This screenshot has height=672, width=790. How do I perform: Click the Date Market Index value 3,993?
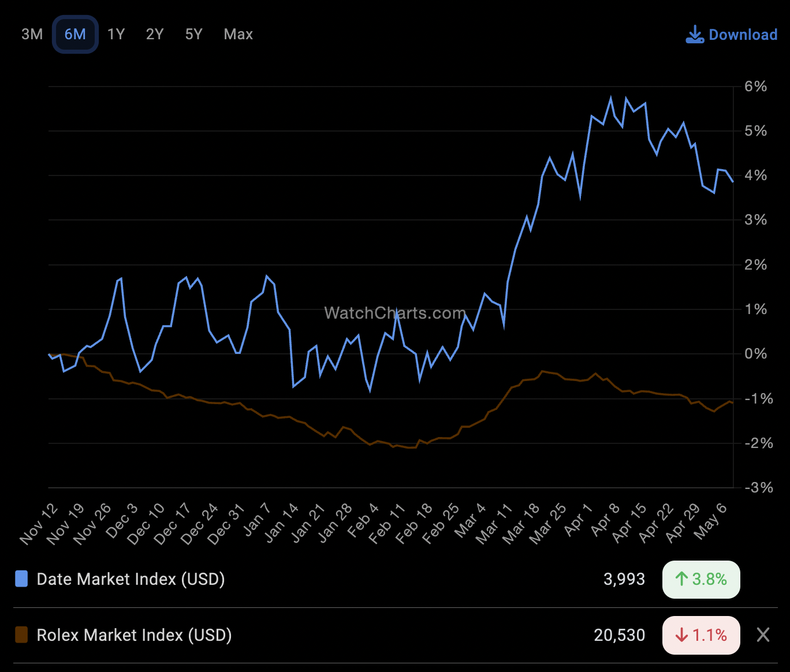pyautogui.click(x=624, y=579)
